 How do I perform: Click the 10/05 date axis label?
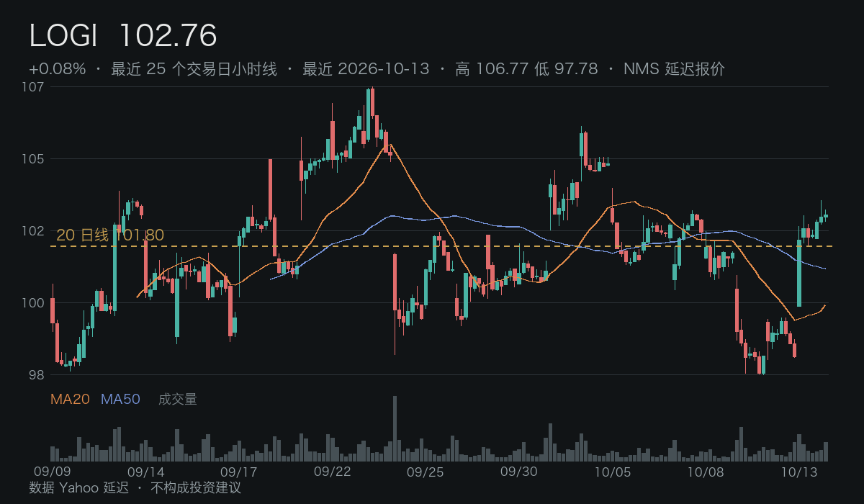pyautogui.click(x=613, y=472)
